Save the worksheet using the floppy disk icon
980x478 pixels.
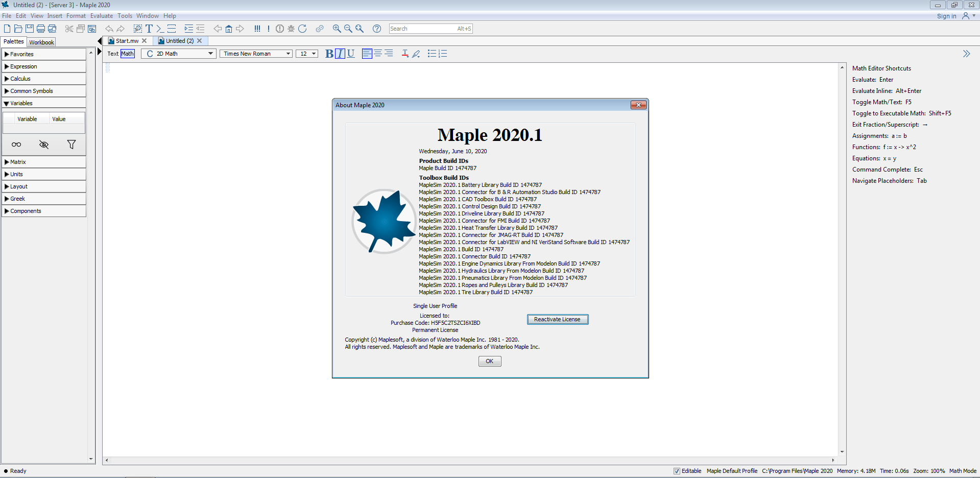pos(30,29)
